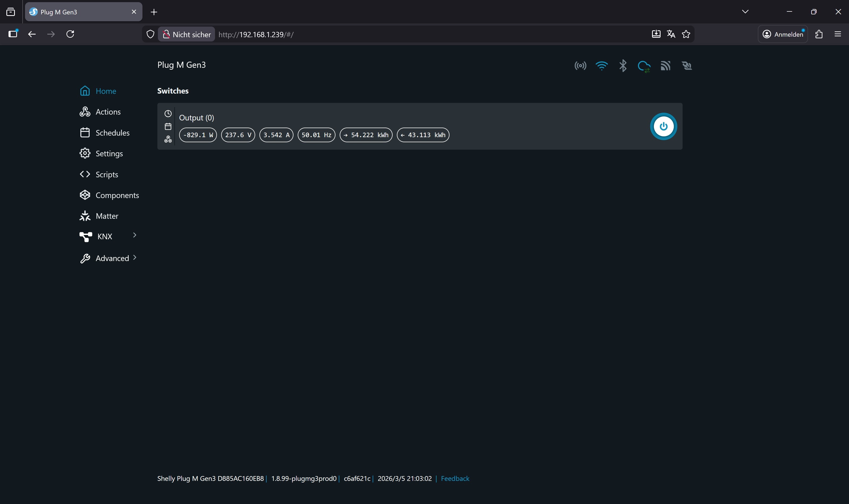Image resolution: width=849 pixels, height=504 pixels.
Task: Click the webhook actions icon for Output
Action: click(168, 139)
